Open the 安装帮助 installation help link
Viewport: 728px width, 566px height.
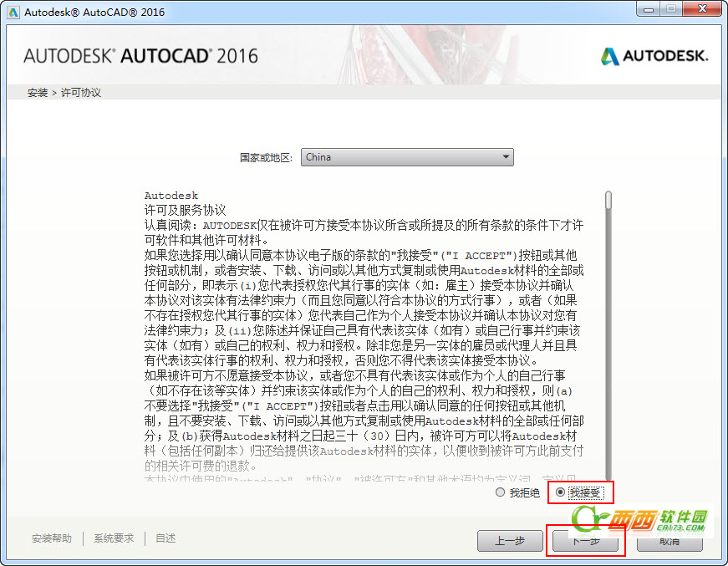52,538
